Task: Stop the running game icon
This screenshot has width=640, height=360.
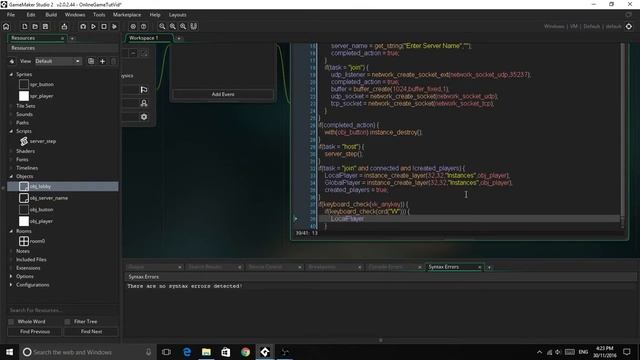Action: [x=104, y=27]
